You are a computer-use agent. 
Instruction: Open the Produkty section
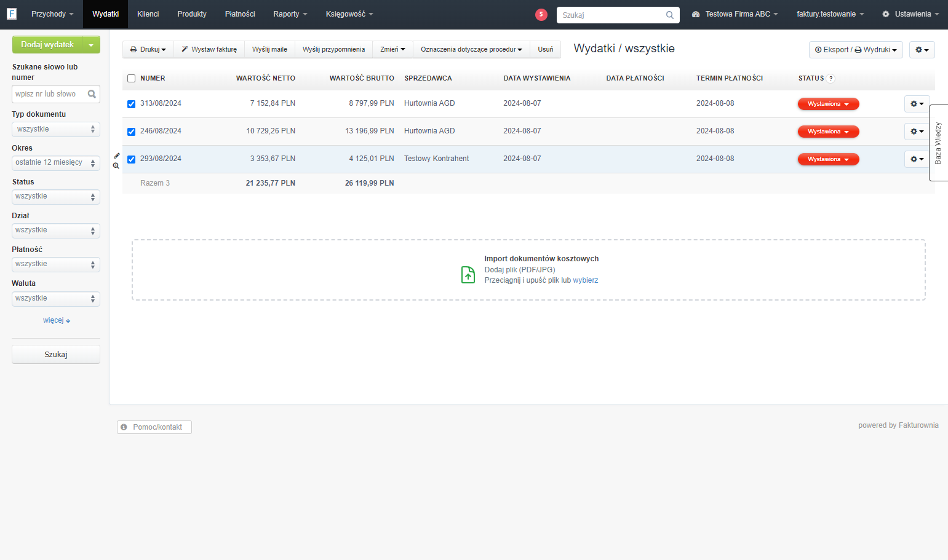192,14
